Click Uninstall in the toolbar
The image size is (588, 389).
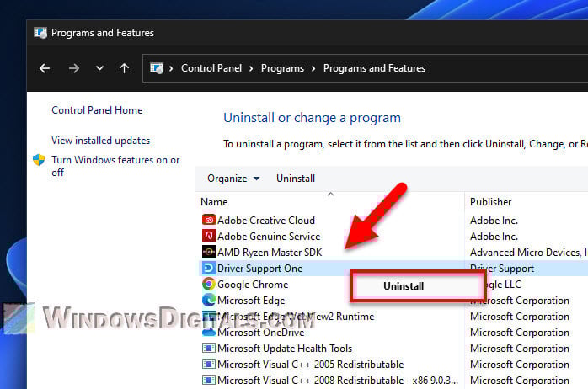(x=296, y=179)
